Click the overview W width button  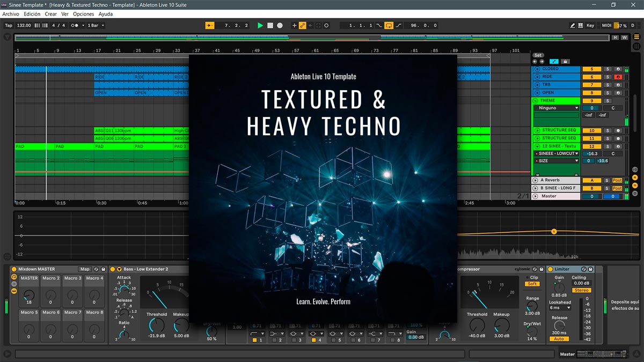pyautogui.click(x=624, y=38)
